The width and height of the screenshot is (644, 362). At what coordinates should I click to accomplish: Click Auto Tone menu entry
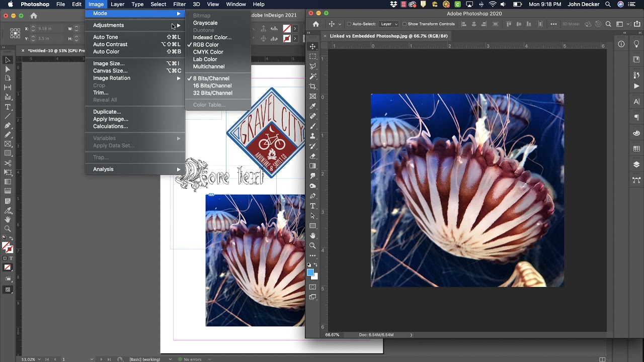click(105, 37)
